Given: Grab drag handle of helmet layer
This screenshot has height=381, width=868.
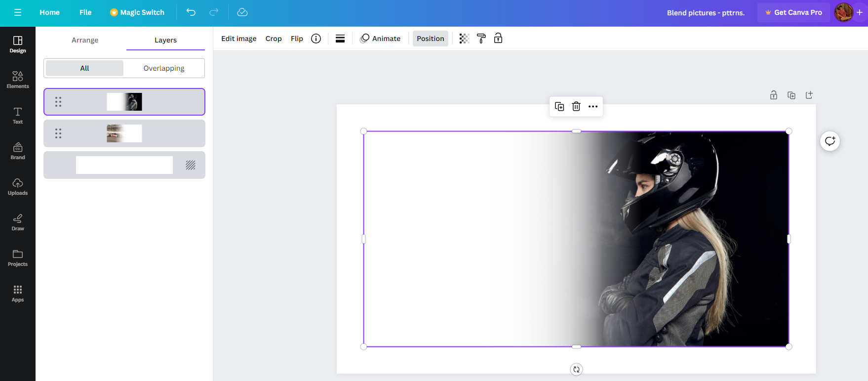Looking at the screenshot, I should [58, 102].
